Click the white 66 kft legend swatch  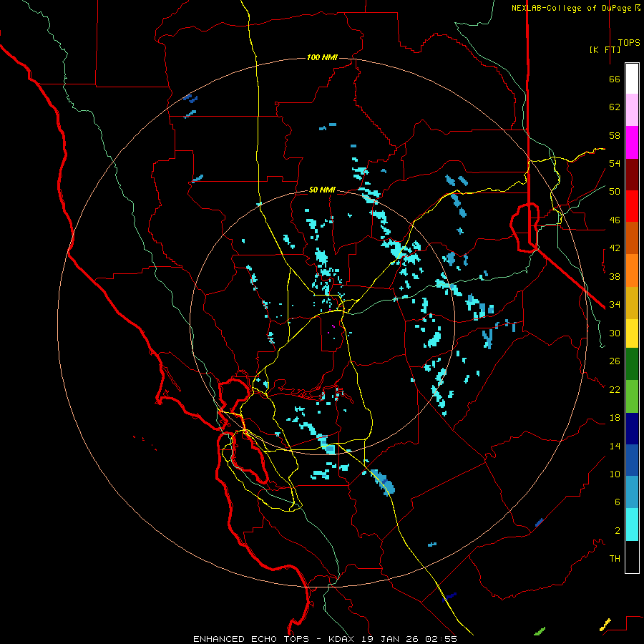pos(632,79)
